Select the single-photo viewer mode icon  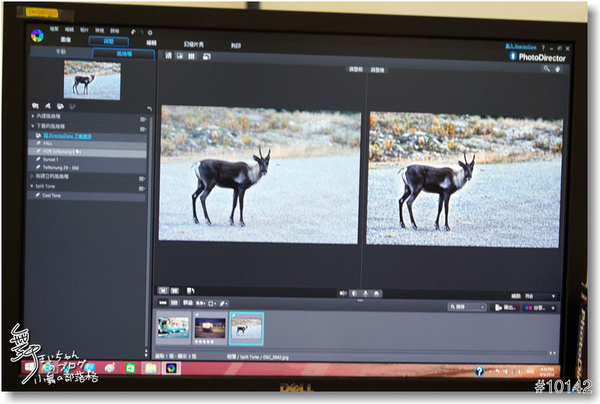pos(179,56)
